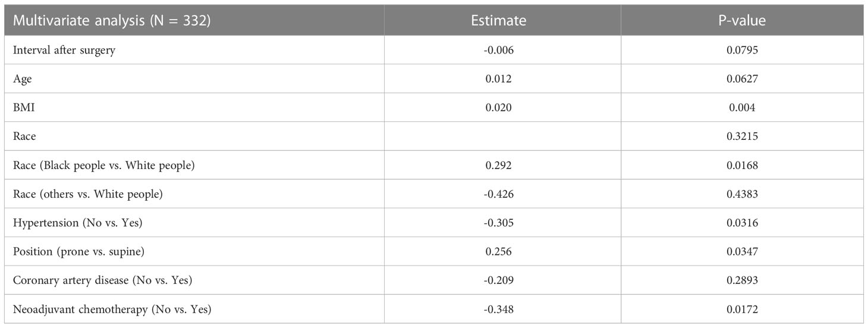The image size is (868, 328).
Task: Click the Multivariate analysis (N = 332) header
Action: coord(111,20)
